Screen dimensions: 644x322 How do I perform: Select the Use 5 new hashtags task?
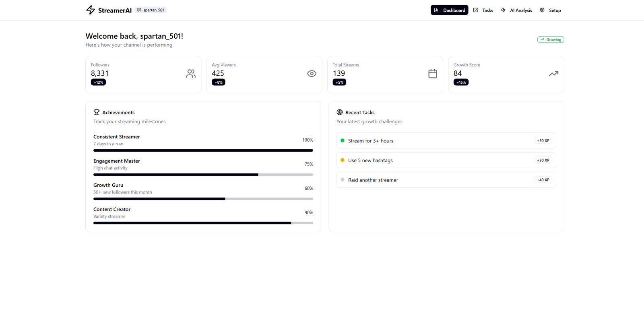[x=446, y=160]
